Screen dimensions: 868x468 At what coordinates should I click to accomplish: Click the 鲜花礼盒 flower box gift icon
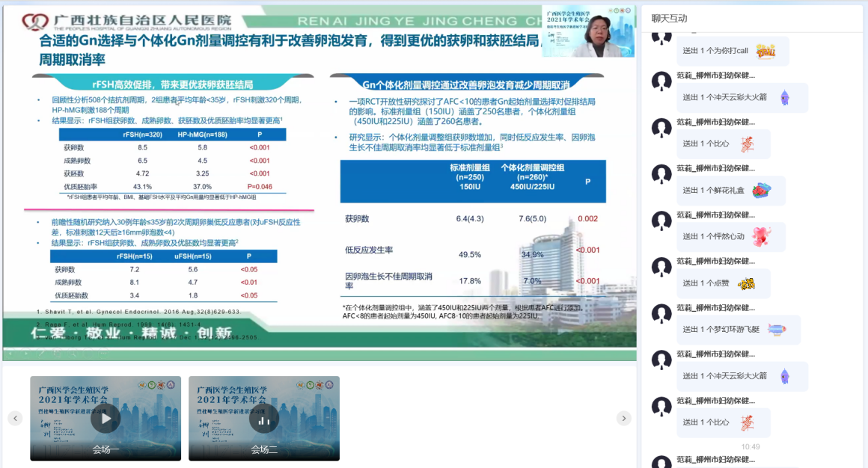pos(762,191)
